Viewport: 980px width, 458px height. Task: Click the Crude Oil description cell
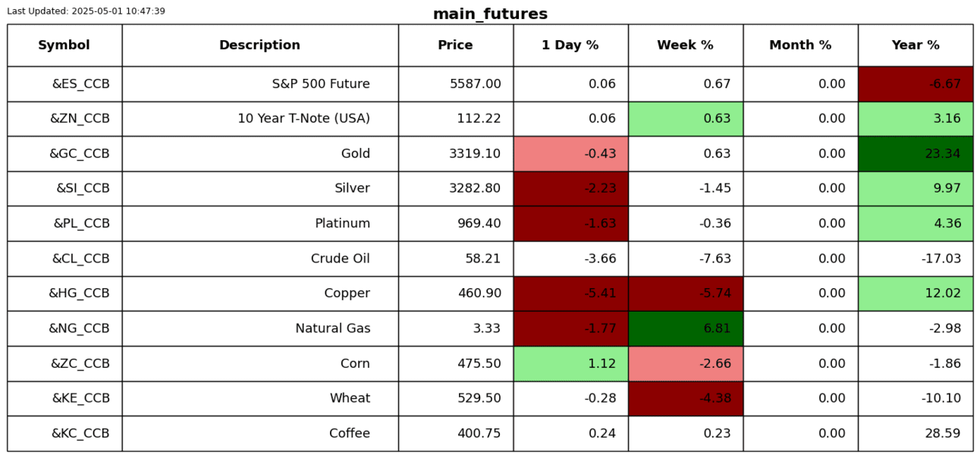click(x=259, y=259)
